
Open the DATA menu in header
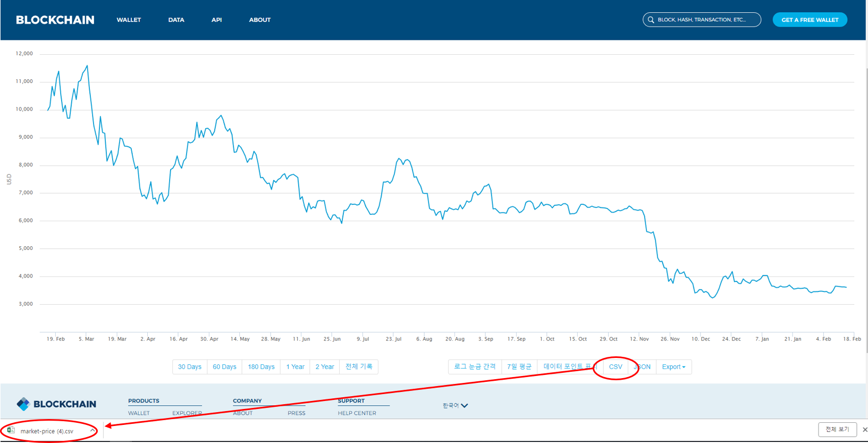coord(176,20)
